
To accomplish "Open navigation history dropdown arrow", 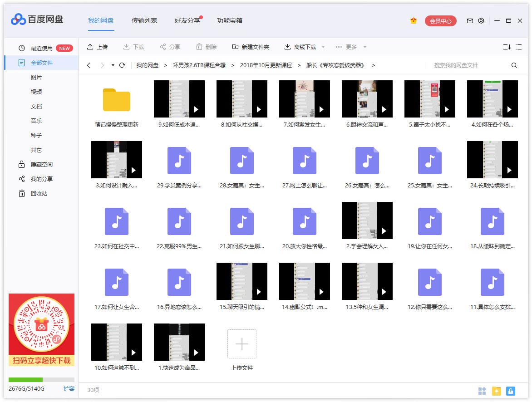I will 113,65.
